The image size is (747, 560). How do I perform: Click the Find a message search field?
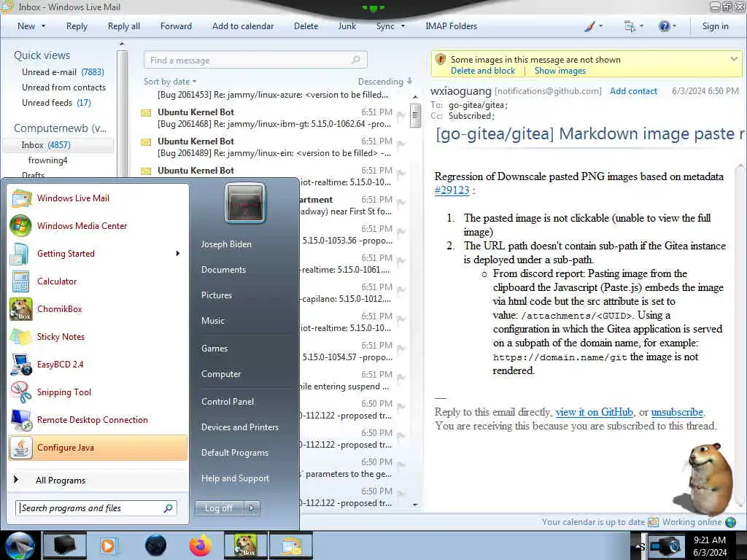click(x=255, y=60)
